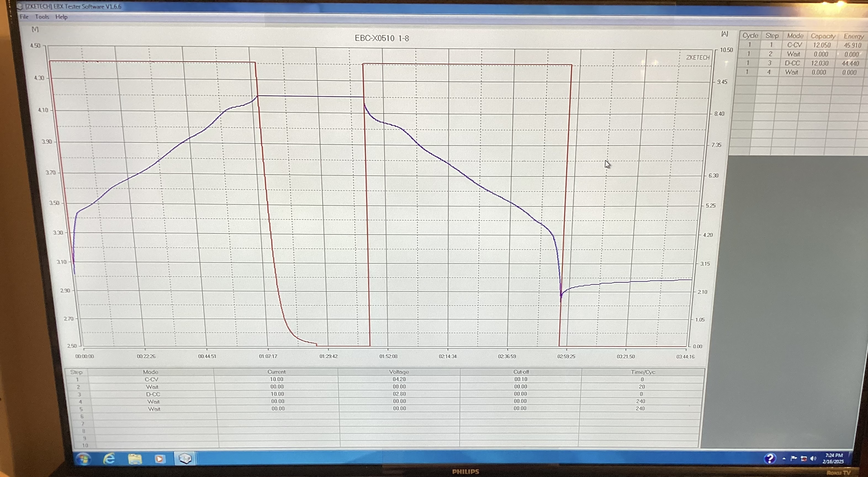Click the 02:59:25 time axis marker
This screenshot has width=868, height=477.
pos(566,356)
